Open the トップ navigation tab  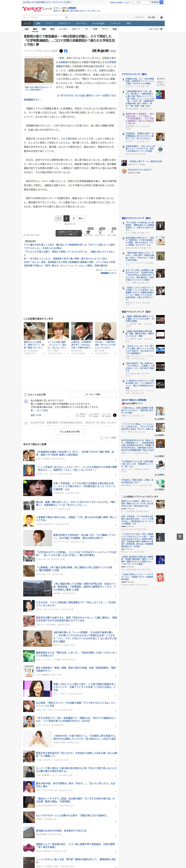27,24
